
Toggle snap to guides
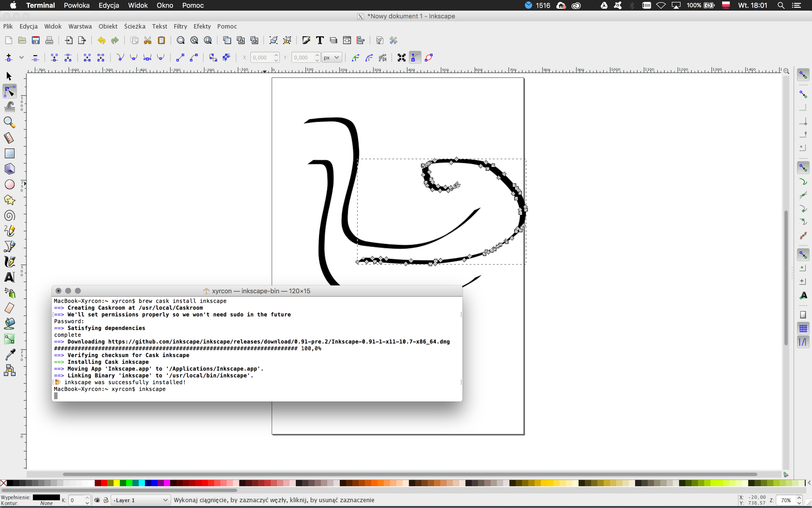(803, 342)
